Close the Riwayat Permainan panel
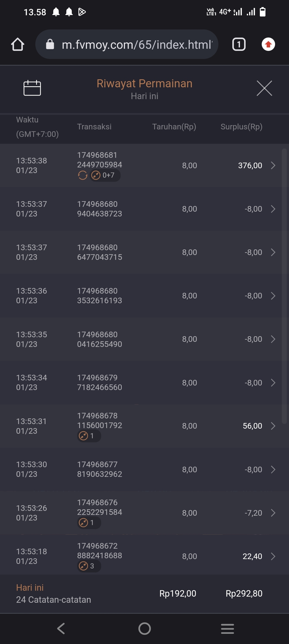 click(264, 88)
